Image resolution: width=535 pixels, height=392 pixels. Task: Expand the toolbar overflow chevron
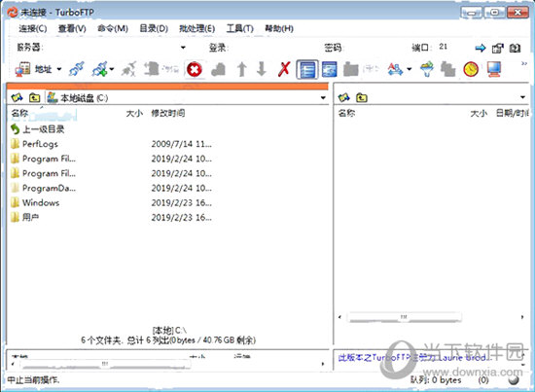[524, 63]
